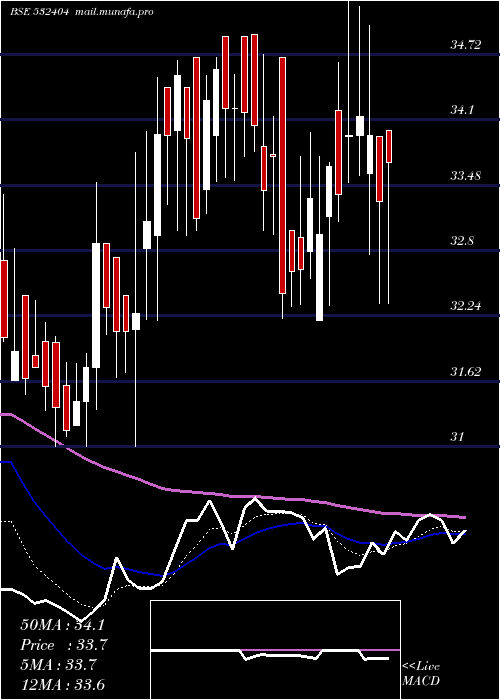
Task: Click the 33.48 price axis label
Action: click(x=466, y=176)
